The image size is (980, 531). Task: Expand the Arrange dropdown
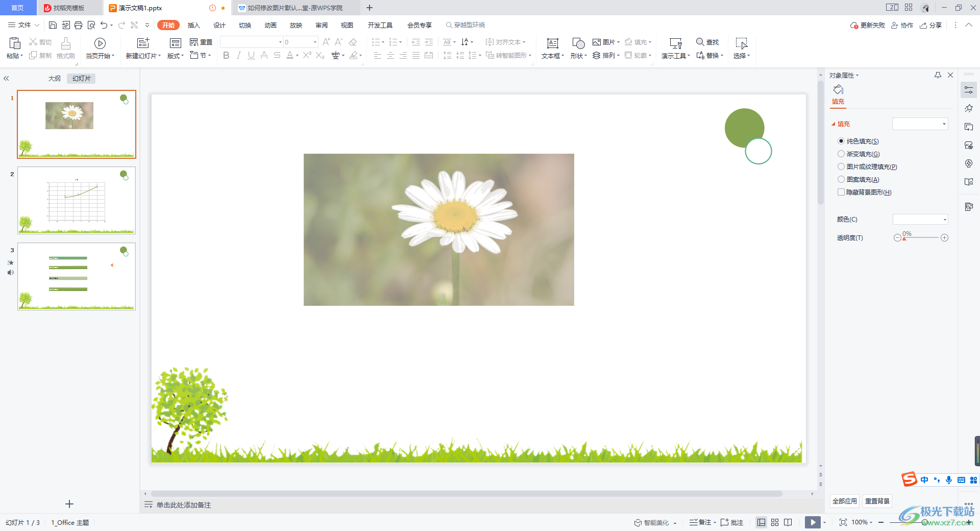pos(606,55)
